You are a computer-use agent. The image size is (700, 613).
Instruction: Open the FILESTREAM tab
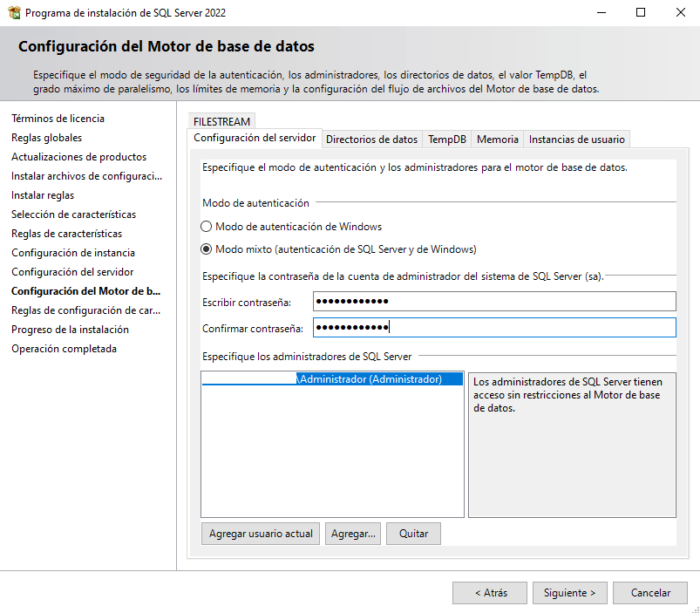point(221,122)
